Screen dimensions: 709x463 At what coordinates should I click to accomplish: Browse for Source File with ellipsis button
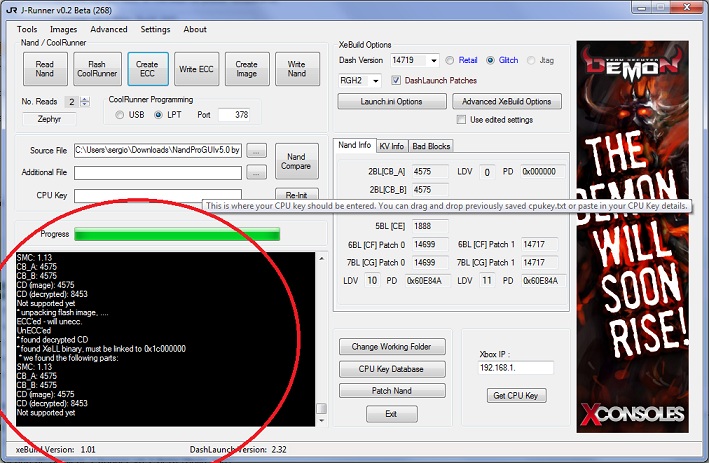coord(256,151)
